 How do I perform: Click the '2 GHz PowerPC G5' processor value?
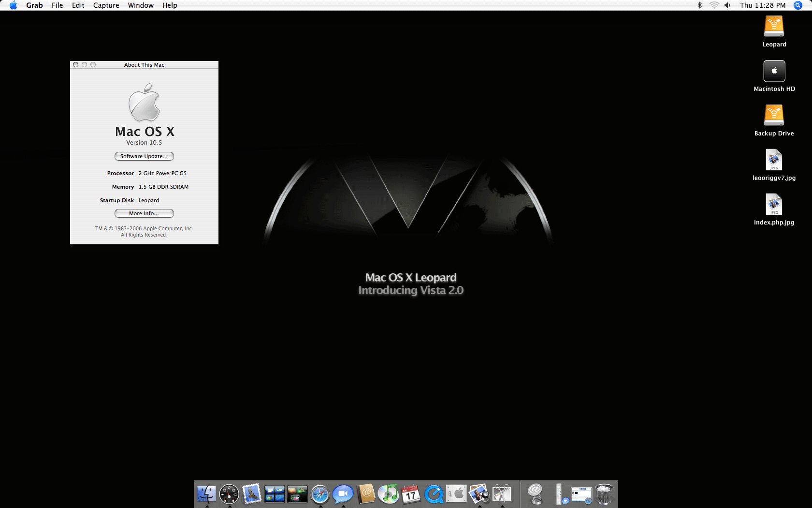tap(162, 173)
